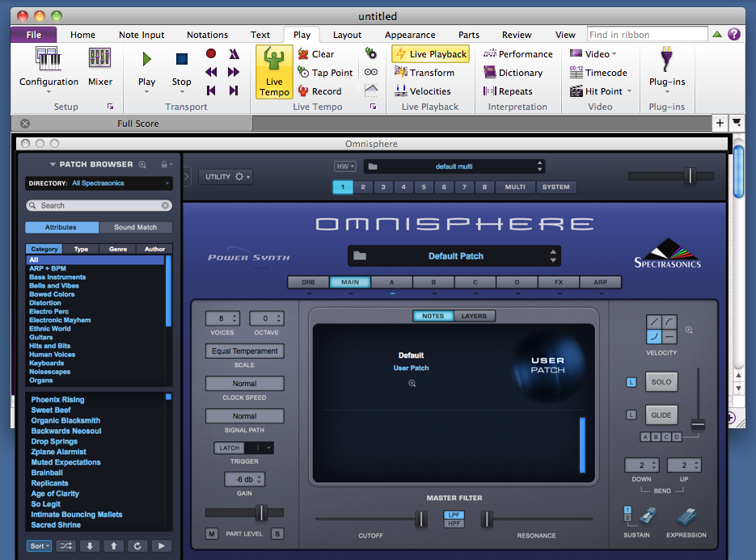Mute the part with M button
This screenshot has width=756, height=560.
(x=212, y=533)
